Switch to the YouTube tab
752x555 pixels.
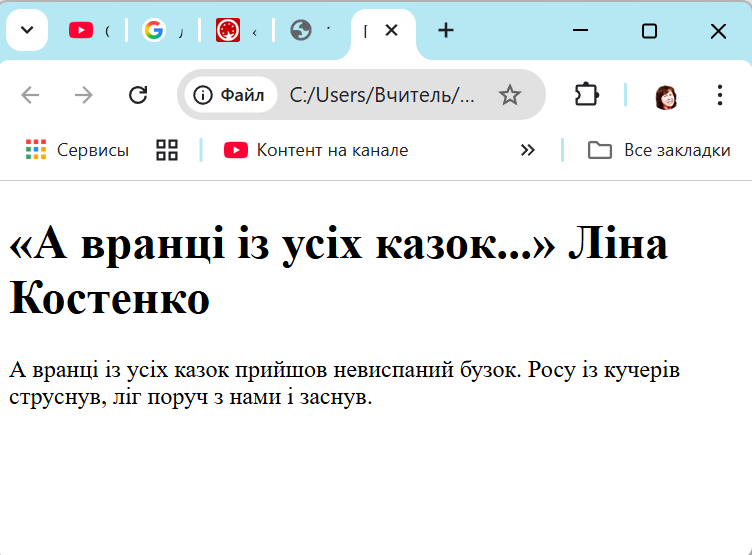coord(88,31)
